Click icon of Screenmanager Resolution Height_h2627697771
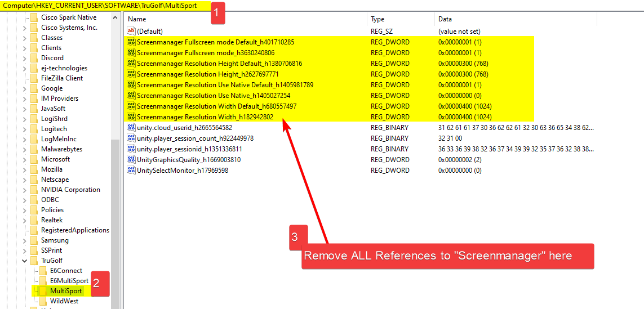 coord(131,74)
